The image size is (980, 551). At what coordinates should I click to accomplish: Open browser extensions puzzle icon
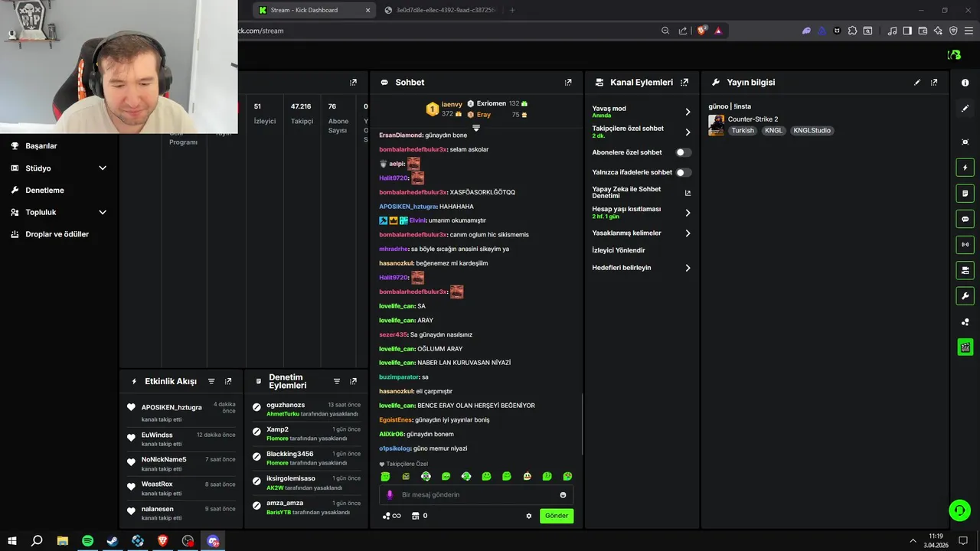tap(852, 31)
